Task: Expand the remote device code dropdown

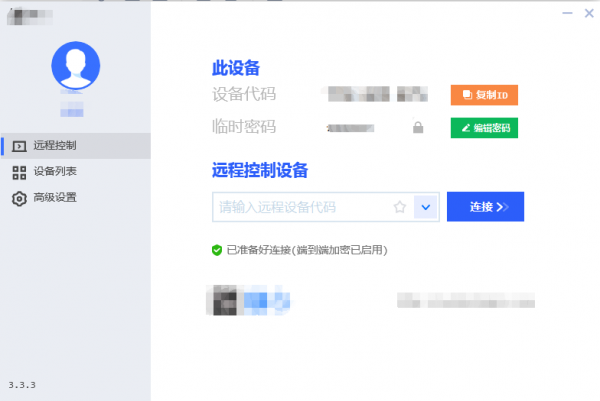Action: click(x=426, y=207)
